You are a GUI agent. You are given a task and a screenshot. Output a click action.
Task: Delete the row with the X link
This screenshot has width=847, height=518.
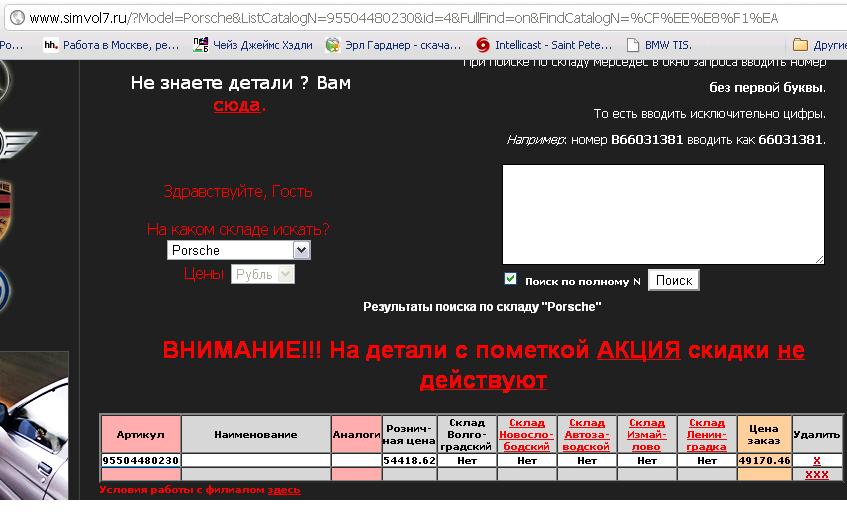tap(816, 460)
